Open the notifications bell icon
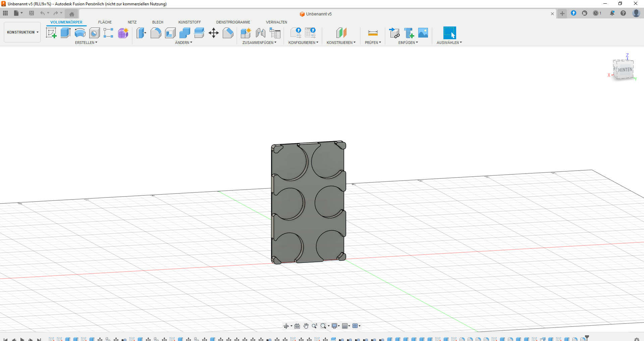Screen dimensions: 644x341 coord(612,13)
